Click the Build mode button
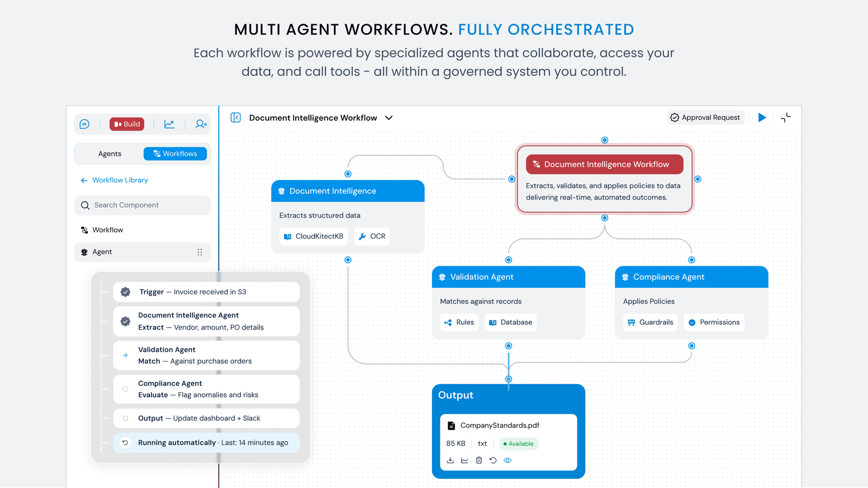This screenshot has width=868, height=488. click(127, 124)
